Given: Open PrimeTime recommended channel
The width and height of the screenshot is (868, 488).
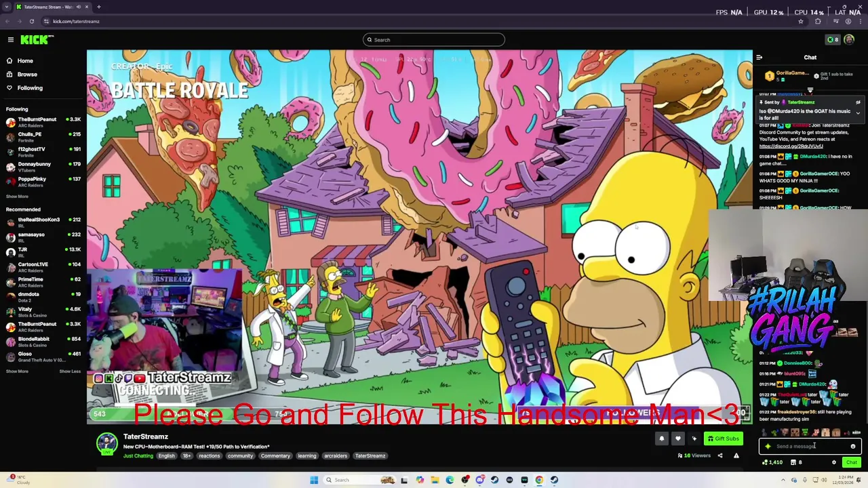Looking at the screenshot, I should click(x=42, y=282).
